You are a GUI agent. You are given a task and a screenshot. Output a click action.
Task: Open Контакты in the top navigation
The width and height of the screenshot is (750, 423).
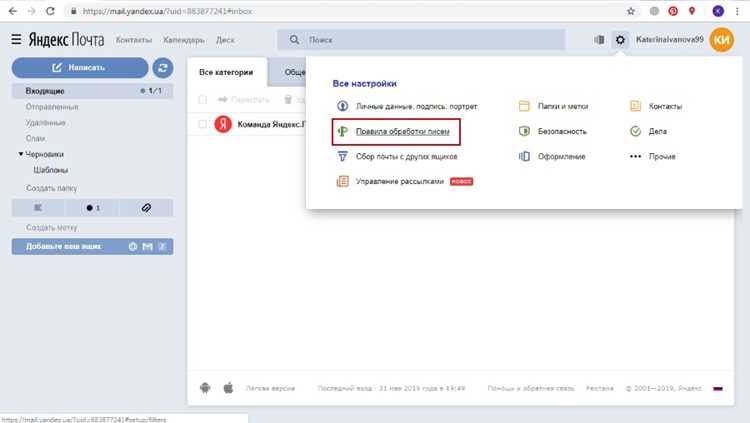[133, 40]
